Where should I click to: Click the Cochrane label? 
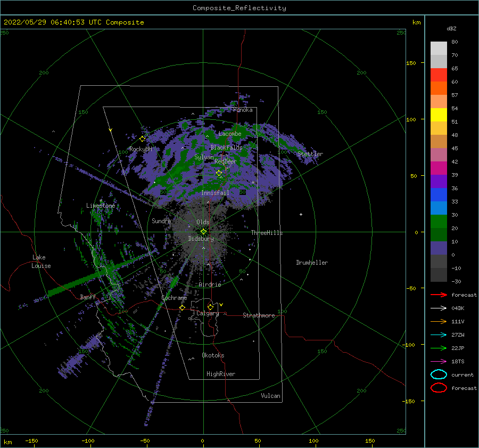pyautogui.click(x=174, y=298)
